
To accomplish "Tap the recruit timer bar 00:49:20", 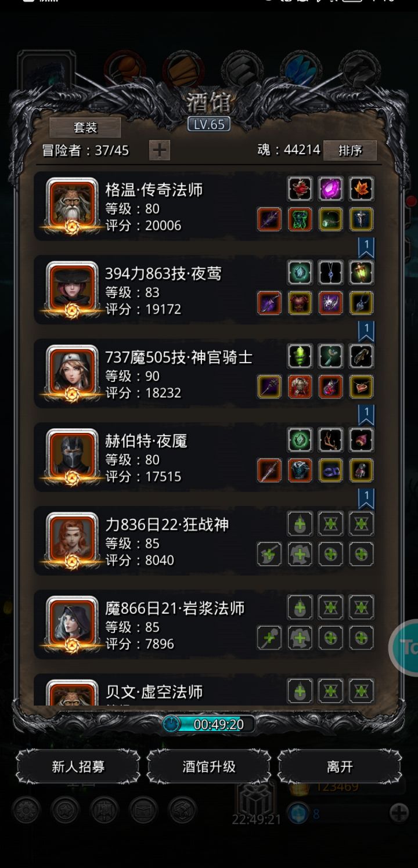I will (x=209, y=724).
